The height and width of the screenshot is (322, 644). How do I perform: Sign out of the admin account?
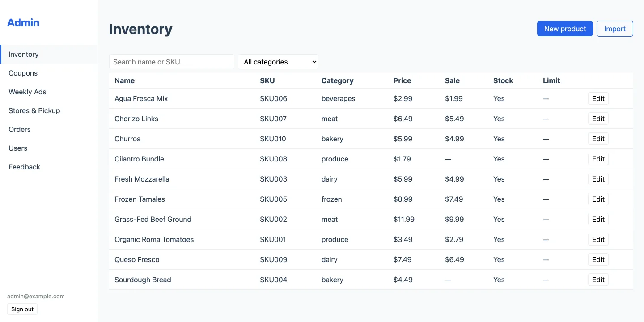[x=22, y=309]
